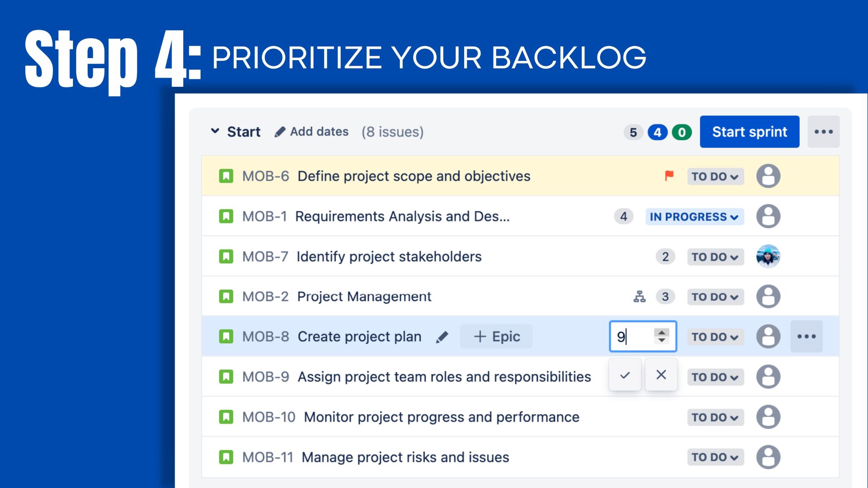Image resolution: width=868 pixels, height=488 pixels.
Task: Expand the TO DO dropdown on MOB-10
Action: coord(713,416)
